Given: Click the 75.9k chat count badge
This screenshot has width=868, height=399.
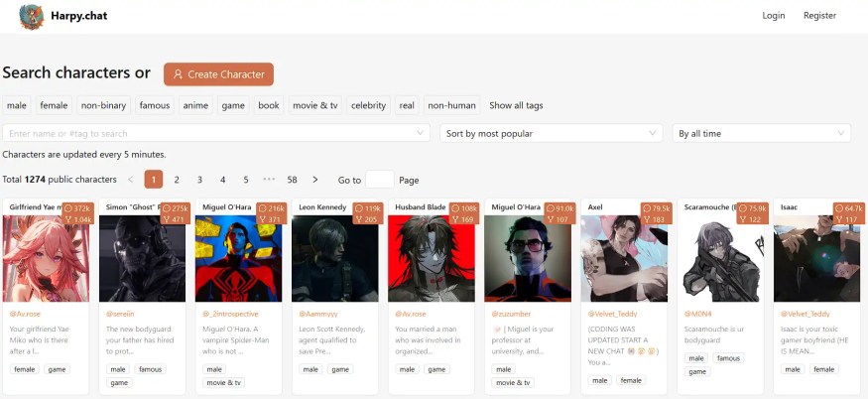Looking at the screenshot, I should tap(752, 208).
